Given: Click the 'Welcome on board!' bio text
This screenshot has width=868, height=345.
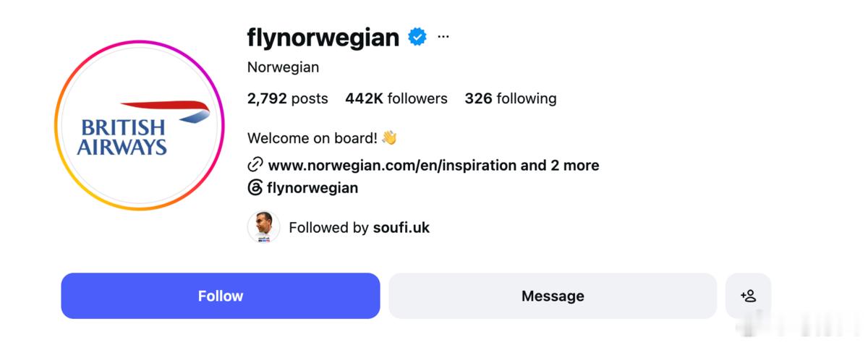Looking at the screenshot, I should point(313,137).
